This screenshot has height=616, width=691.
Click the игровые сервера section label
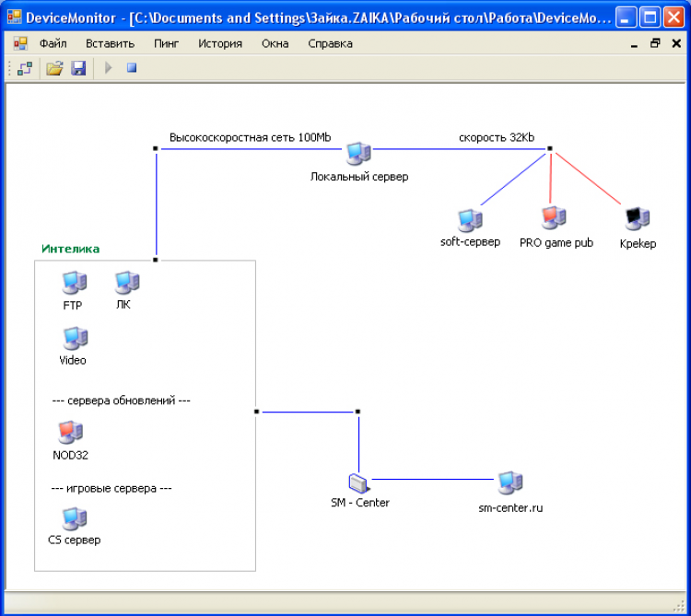pos(111,488)
